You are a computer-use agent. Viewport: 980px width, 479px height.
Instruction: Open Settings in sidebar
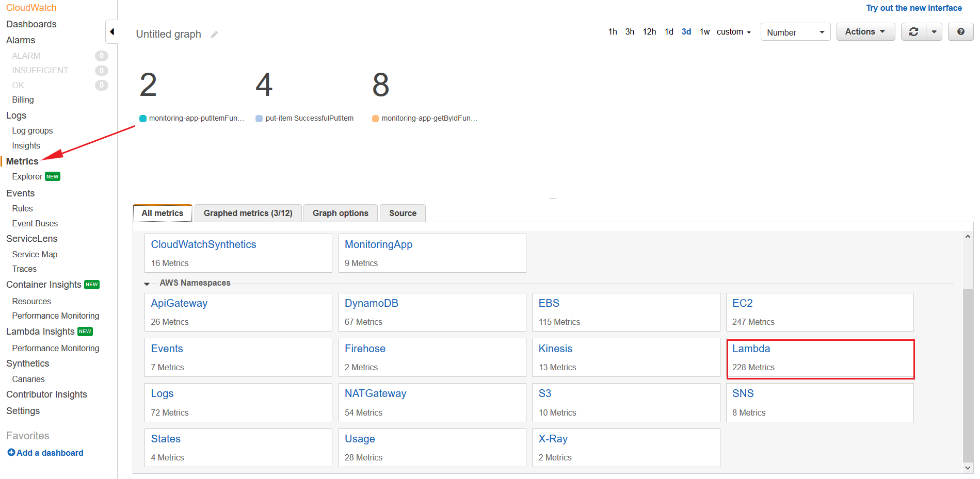coord(23,411)
